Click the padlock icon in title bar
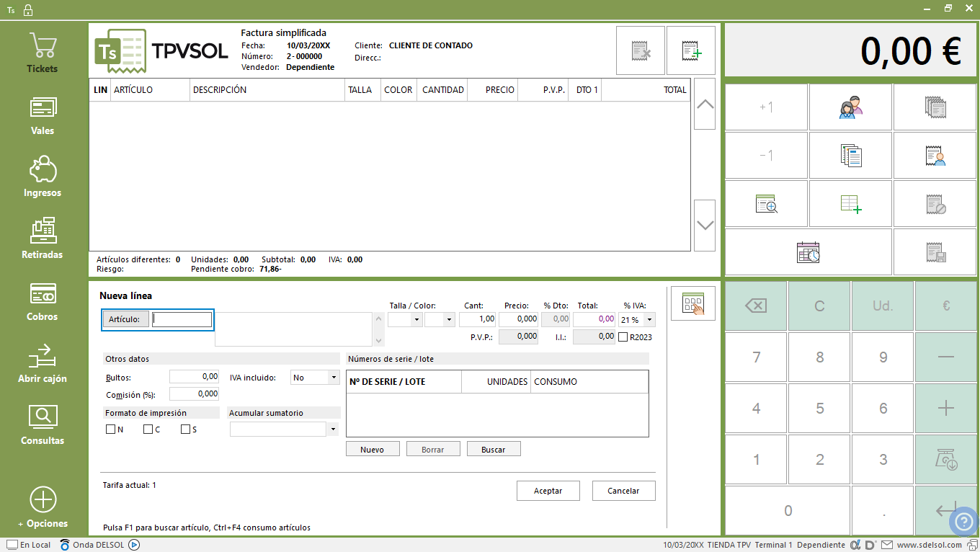 [28, 9]
